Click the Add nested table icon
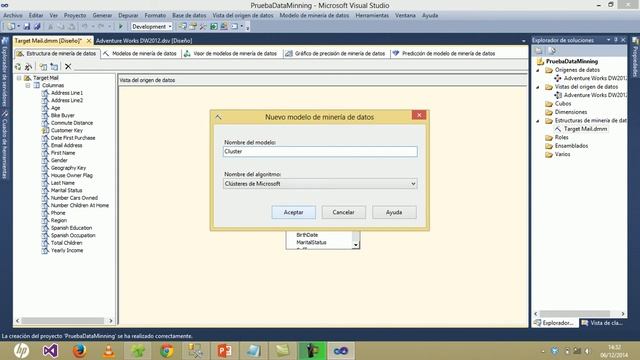Screen dimensions: 640x360 pyautogui.click(x=54, y=67)
